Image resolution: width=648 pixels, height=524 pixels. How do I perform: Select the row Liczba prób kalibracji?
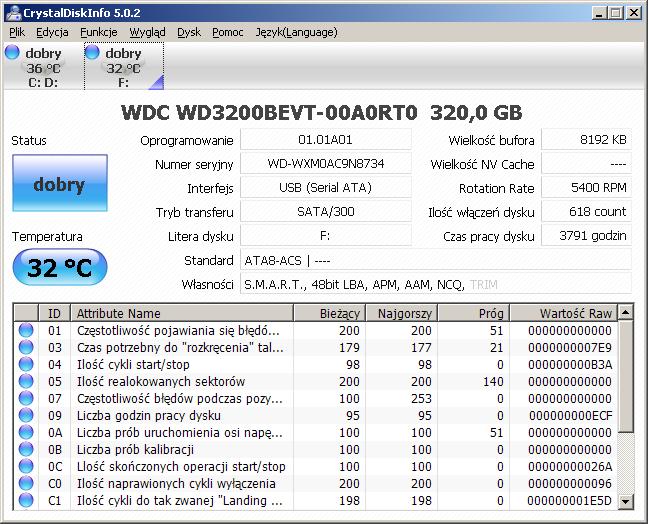coord(316,449)
